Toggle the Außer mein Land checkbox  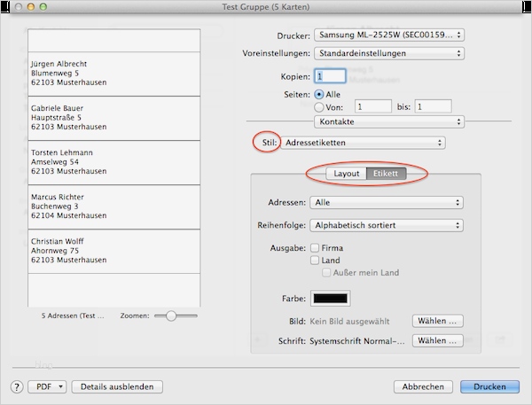pyautogui.click(x=326, y=273)
